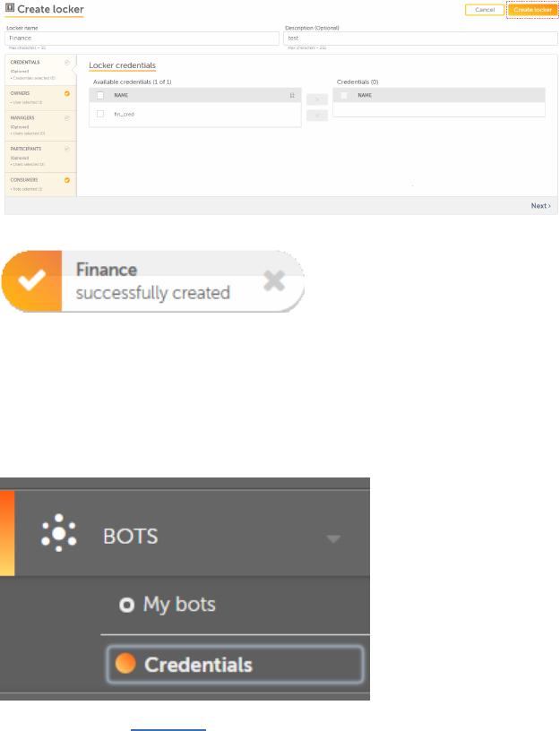Tick the fin_cred checkbox
Viewport: 560px width, 731px height.
coord(100,114)
